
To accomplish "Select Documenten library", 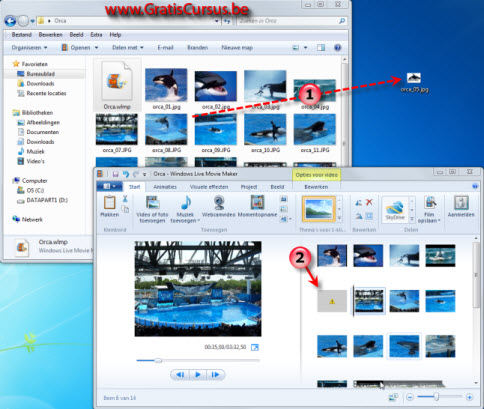I will click(42, 132).
